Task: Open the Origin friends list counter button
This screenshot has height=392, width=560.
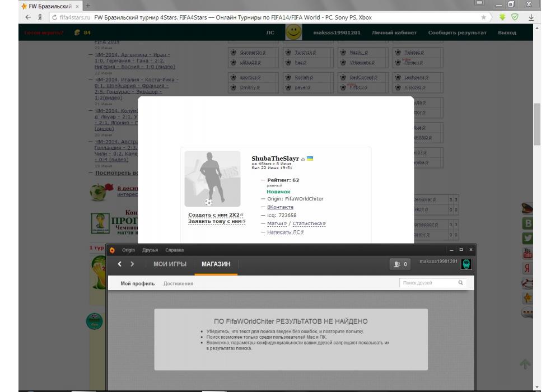Action: pyautogui.click(x=400, y=264)
